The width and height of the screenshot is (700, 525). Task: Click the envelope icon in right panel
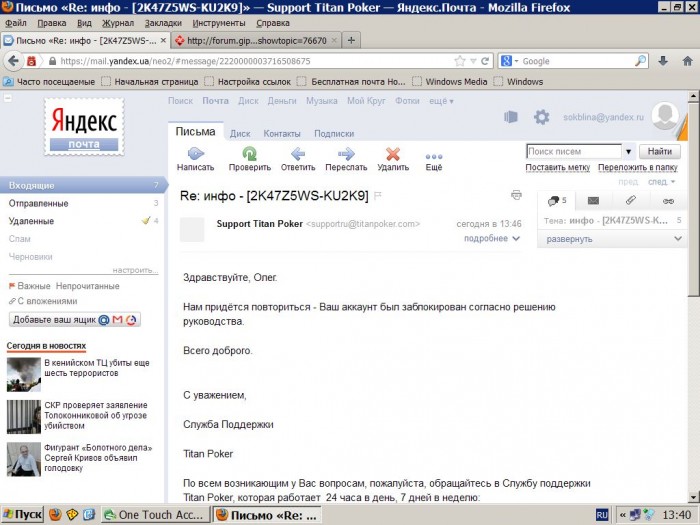(593, 201)
